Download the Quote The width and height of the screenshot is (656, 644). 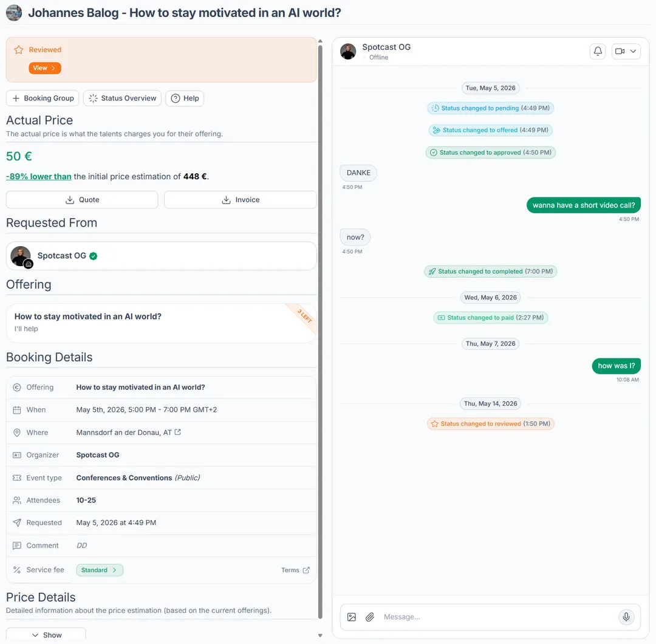coord(82,200)
